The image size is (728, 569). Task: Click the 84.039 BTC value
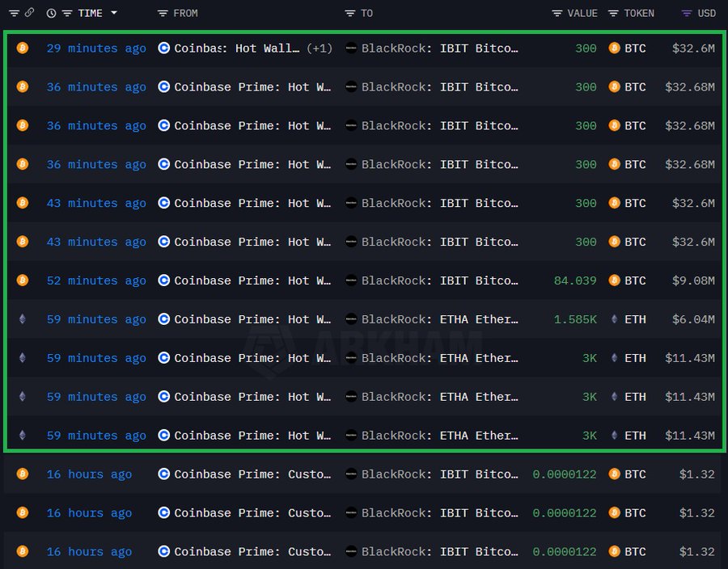point(575,280)
